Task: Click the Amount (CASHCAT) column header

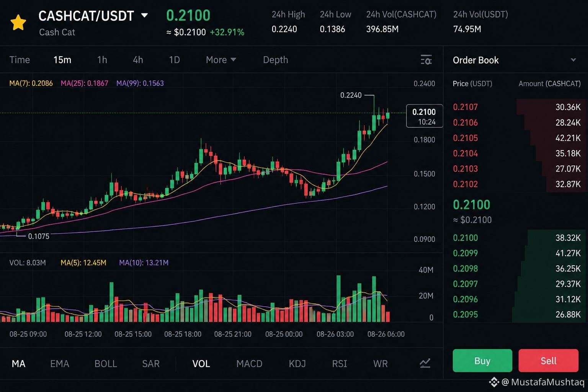Action: click(550, 83)
